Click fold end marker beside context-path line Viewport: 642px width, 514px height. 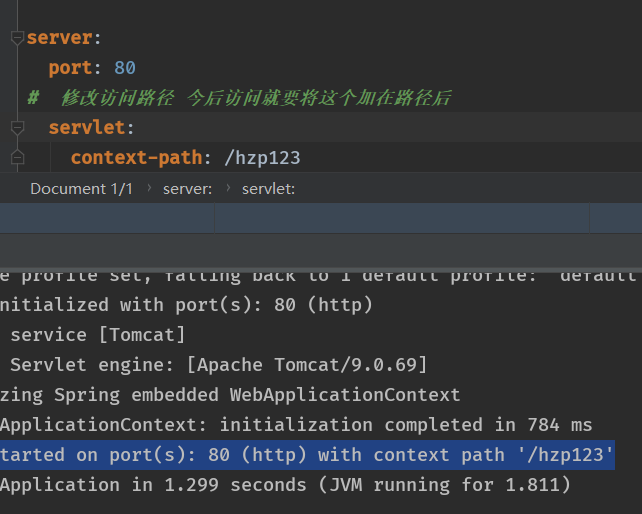[x=16, y=157]
